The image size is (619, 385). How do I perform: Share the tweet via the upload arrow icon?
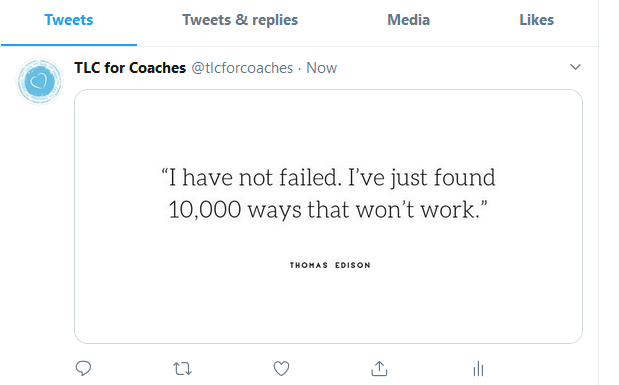(x=379, y=368)
